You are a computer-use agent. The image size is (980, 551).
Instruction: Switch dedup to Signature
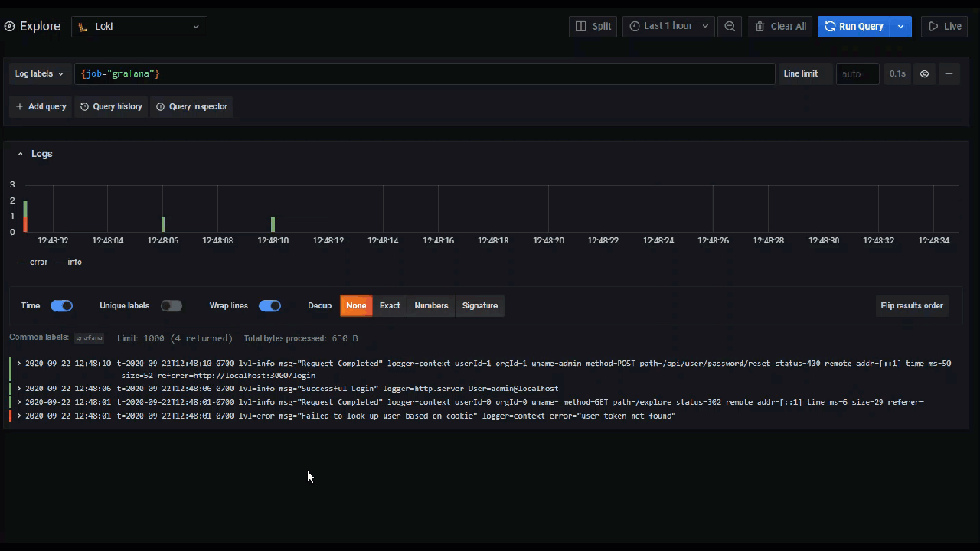pyautogui.click(x=480, y=305)
